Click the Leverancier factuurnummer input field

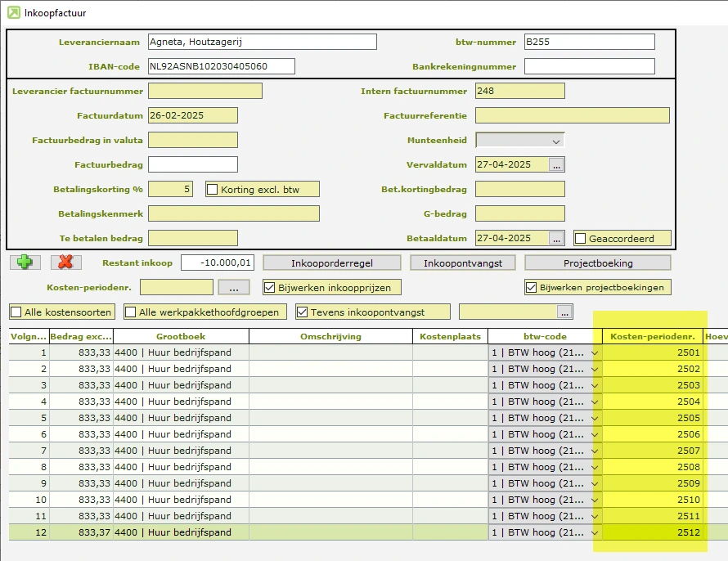[x=205, y=91]
